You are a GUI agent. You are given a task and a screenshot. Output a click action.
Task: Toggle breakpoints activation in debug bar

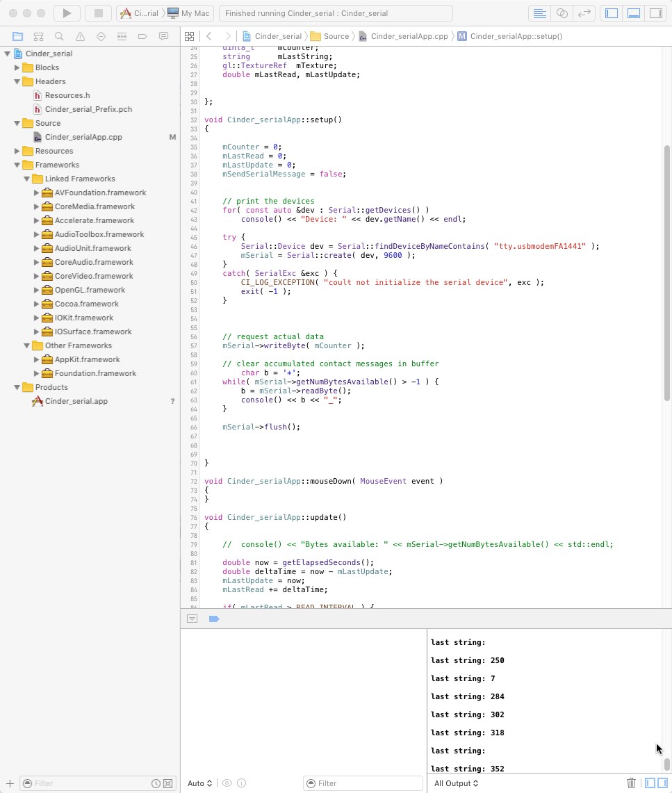(x=214, y=619)
